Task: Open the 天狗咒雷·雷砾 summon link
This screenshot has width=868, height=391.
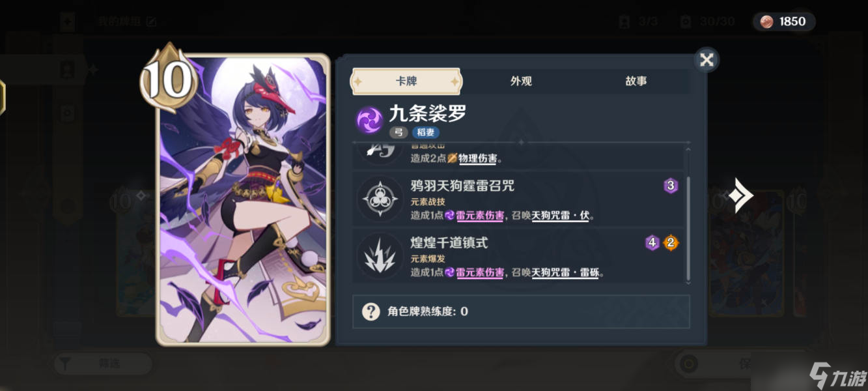Action: coord(565,272)
